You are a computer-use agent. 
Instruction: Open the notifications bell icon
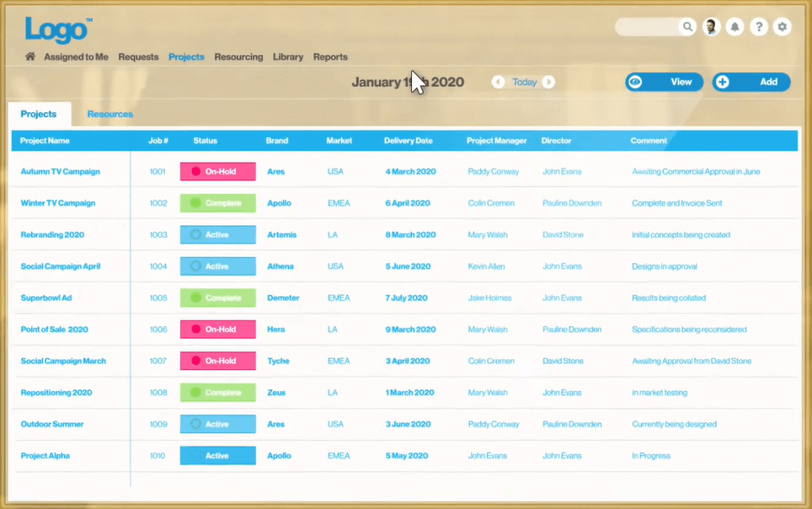click(735, 27)
